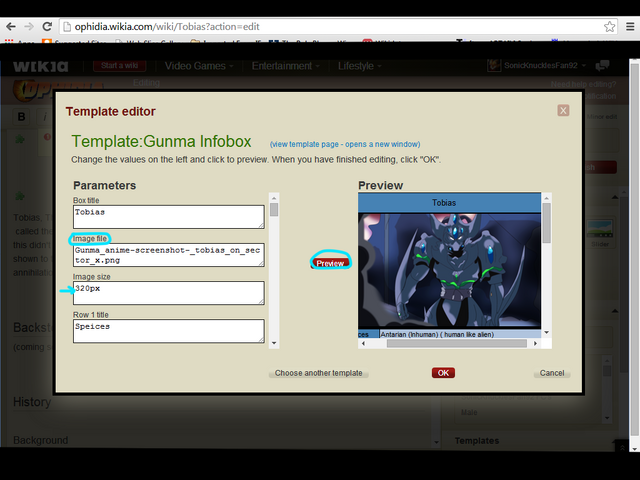
Task: Click the red Preview button
Action: coord(330,263)
